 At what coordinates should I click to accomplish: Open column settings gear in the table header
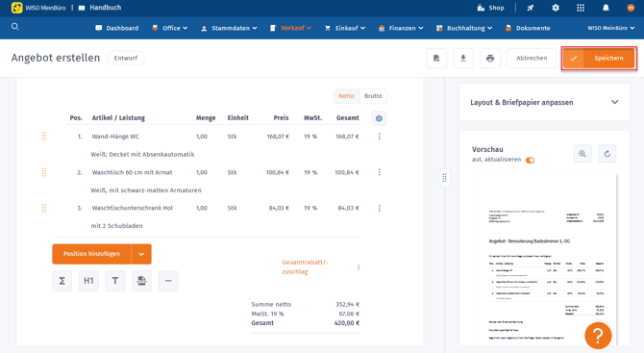[x=379, y=118]
